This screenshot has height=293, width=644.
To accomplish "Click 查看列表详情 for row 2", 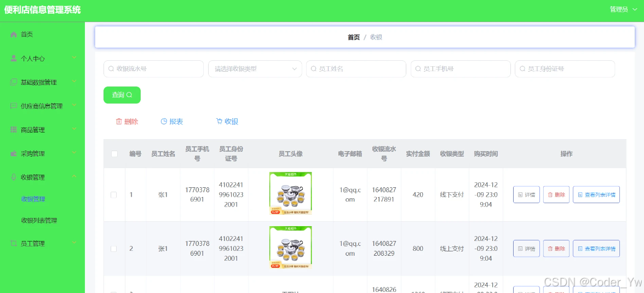I will (x=596, y=249).
